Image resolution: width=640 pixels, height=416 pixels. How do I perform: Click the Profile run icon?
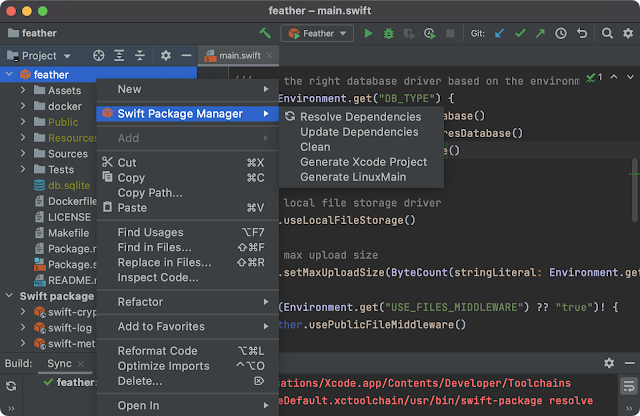(x=429, y=33)
